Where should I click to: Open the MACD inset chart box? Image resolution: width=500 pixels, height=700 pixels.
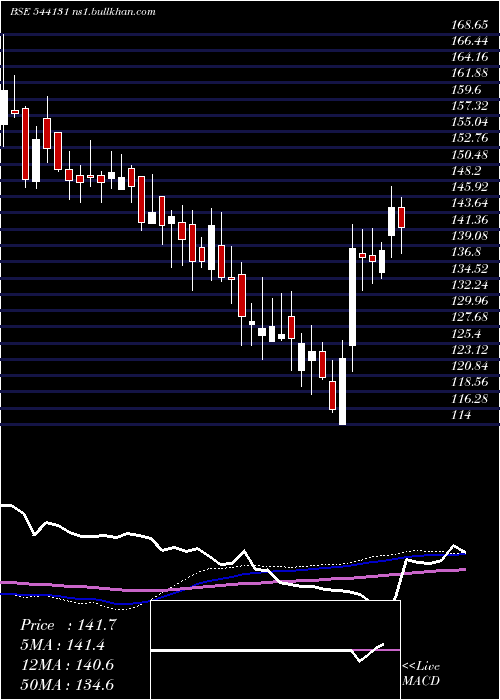275,650
